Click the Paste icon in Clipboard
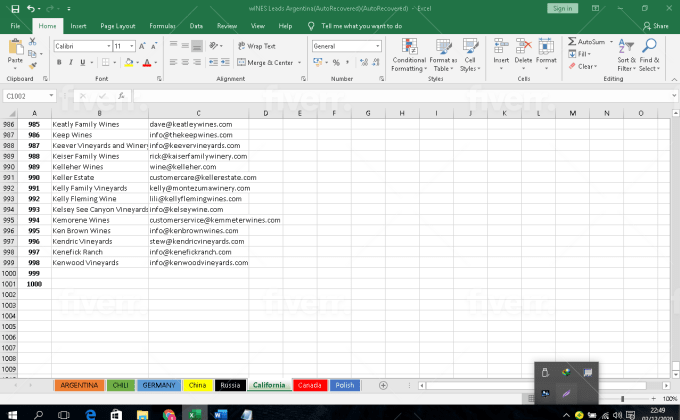 (15, 48)
